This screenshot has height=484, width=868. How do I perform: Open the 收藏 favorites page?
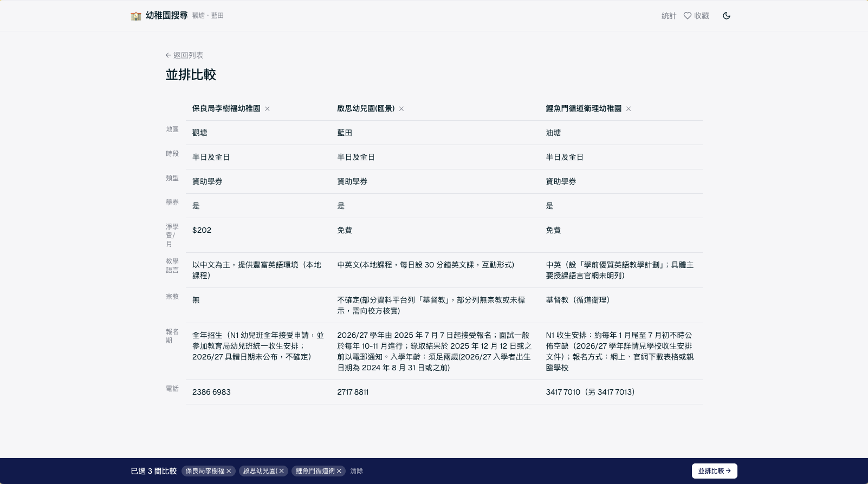(696, 16)
